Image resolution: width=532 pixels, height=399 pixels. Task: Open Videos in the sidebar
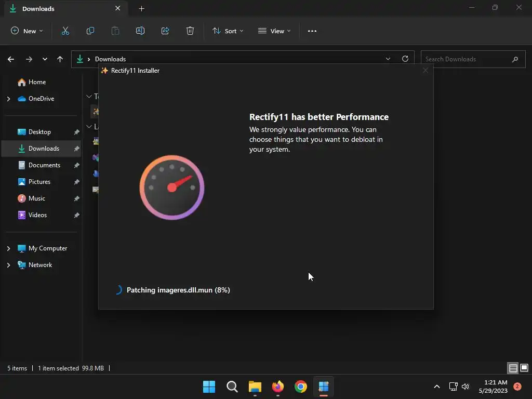coord(37,215)
